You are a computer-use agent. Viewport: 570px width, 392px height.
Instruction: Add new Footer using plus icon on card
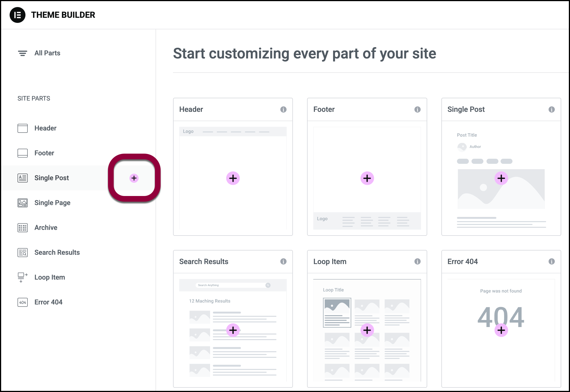tap(367, 178)
